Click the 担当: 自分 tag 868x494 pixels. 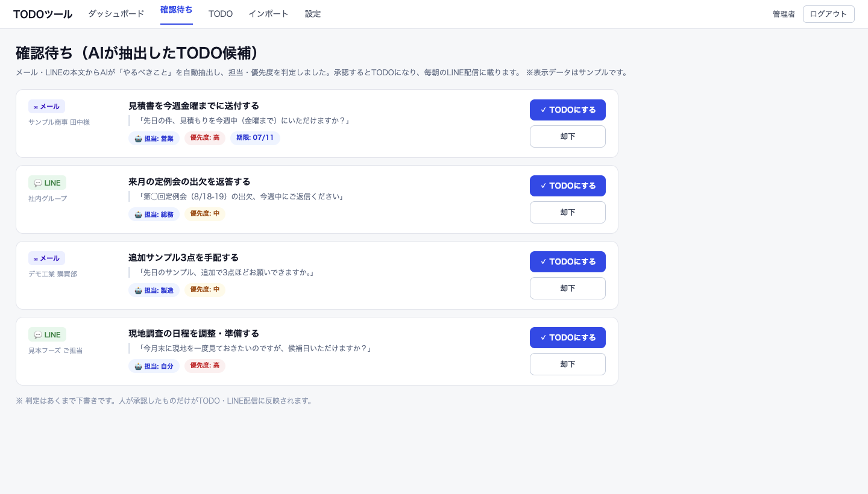pos(154,366)
